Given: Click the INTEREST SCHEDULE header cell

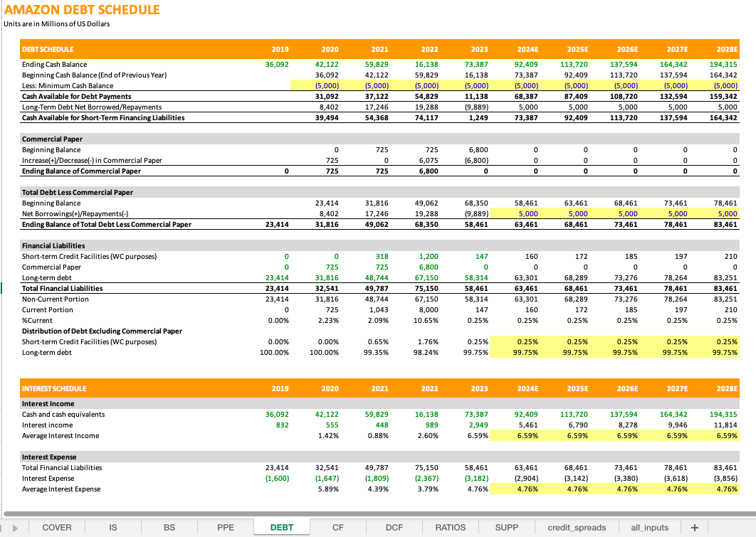Looking at the screenshot, I should click(x=54, y=388).
